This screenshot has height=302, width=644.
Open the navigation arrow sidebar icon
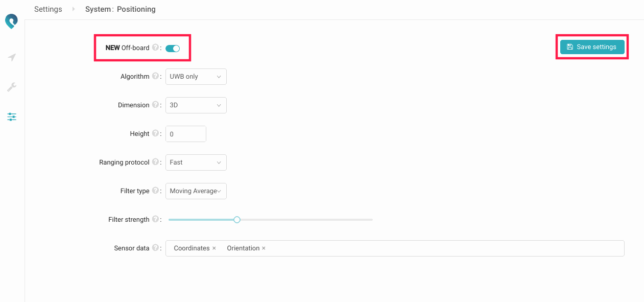pyautogui.click(x=12, y=57)
